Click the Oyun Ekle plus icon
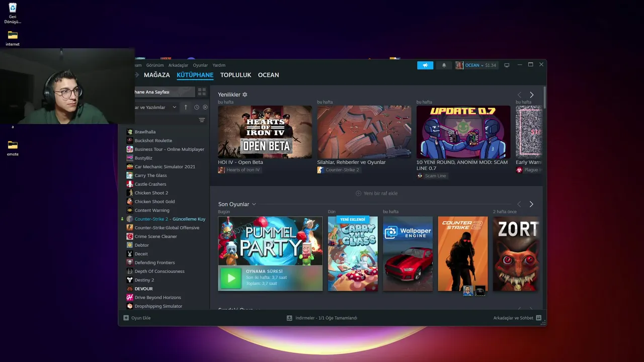The image size is (644, 362). pyautogui.click(x=126, y=318)
